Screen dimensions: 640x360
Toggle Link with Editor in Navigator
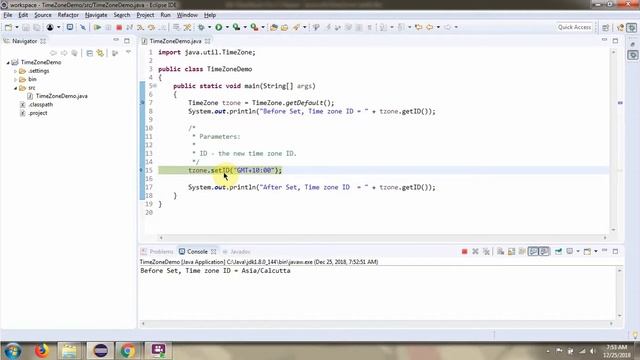pos(100,53)
